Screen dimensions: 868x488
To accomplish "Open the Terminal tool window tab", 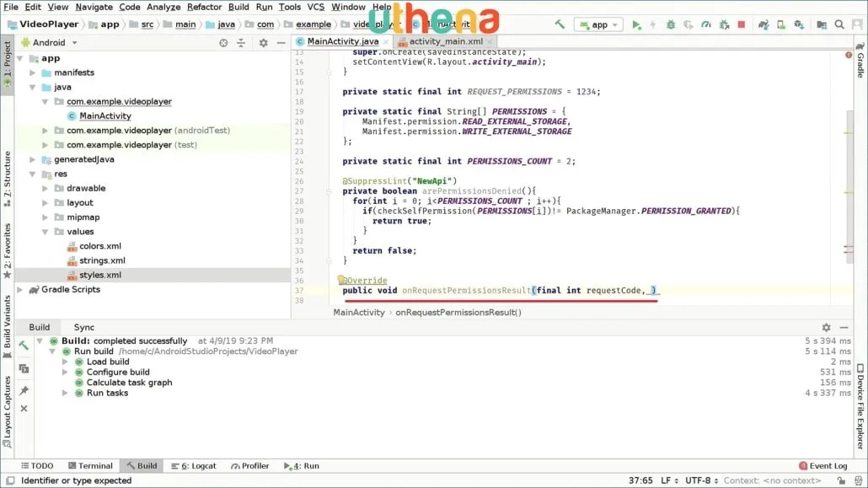I will (90, 466).
